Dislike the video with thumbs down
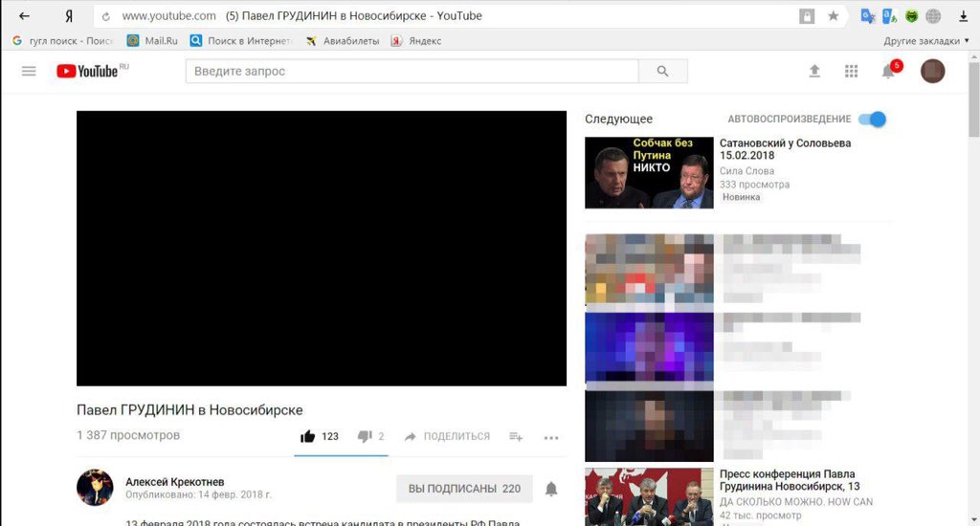The image size is (980, 526). 365,437
